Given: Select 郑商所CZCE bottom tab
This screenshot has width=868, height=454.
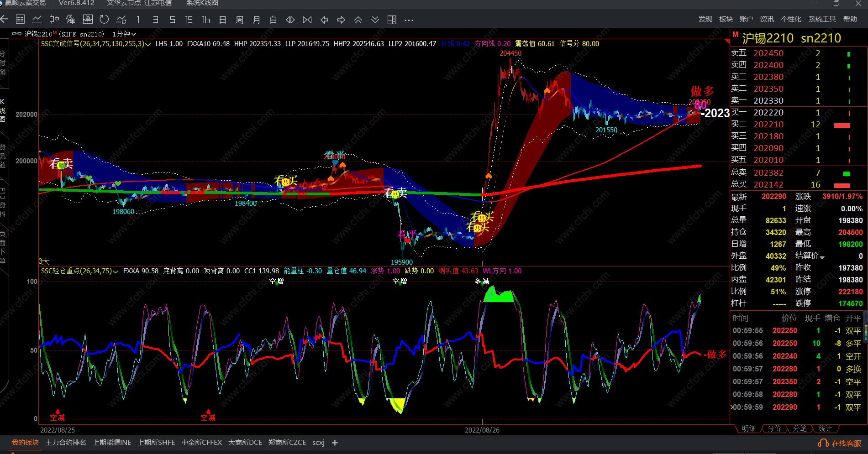Looking at the screenshot, I should tap(287, 443).
